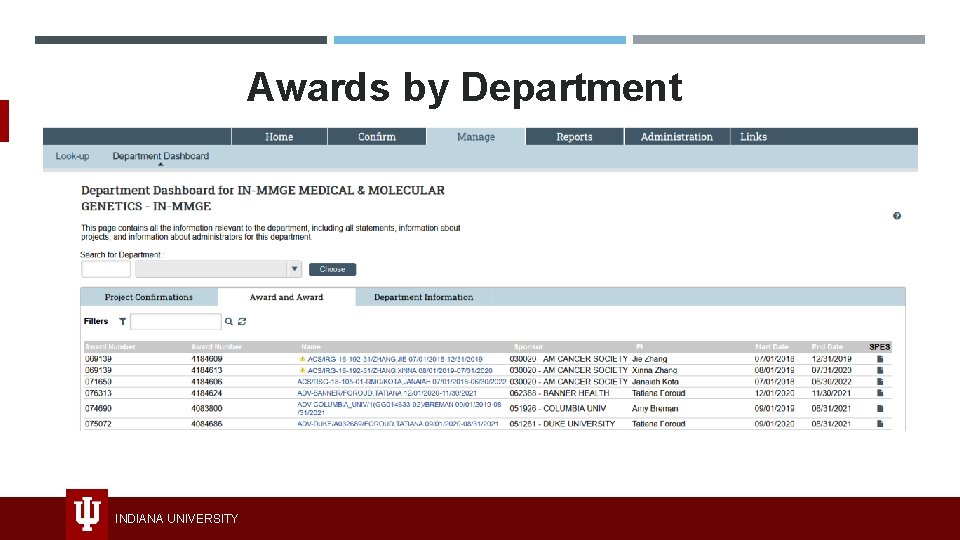Image resolution: width=960 pixels, height=540 pixels.
Task: Open the Links menu
Action: coord(753,137)
